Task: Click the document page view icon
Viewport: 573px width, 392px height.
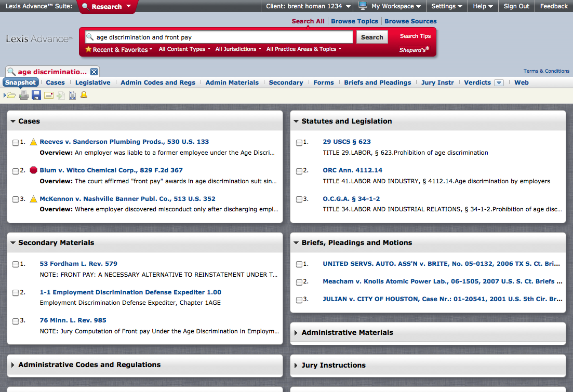Action: (72, 96)
